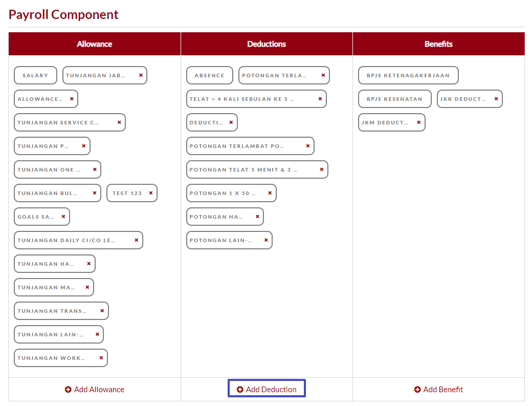Remove the Telat > 4 Kali Sebulan deduction
This screenshot has width=532, height=406.
pos(320,99)
